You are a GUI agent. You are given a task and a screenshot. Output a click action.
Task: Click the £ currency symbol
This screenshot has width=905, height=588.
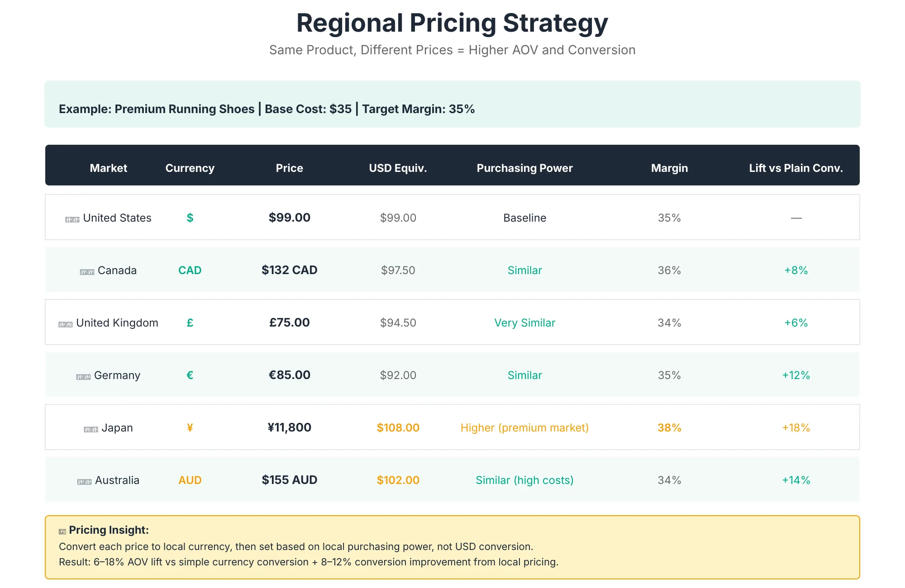190,322
